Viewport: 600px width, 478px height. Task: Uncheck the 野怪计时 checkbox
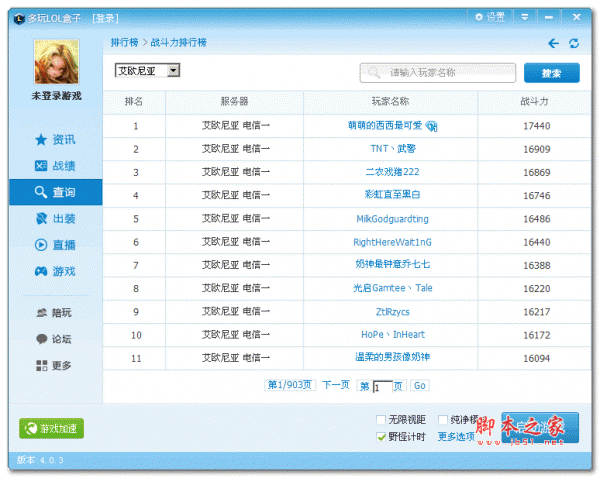pos(381,437)
